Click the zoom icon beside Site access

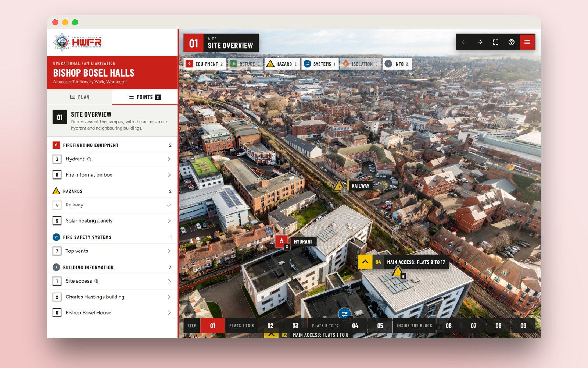tap(97, 281)
